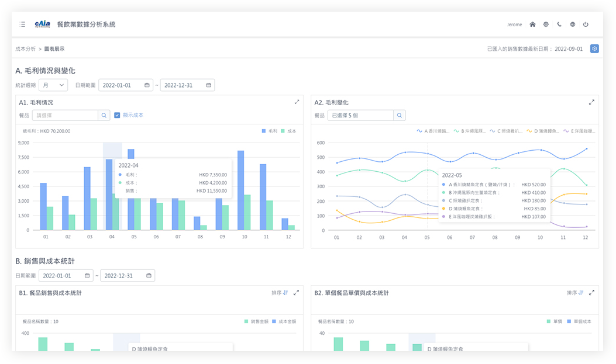
Task: Expand the B1 chart fullscreen
Action: [296, 293]
